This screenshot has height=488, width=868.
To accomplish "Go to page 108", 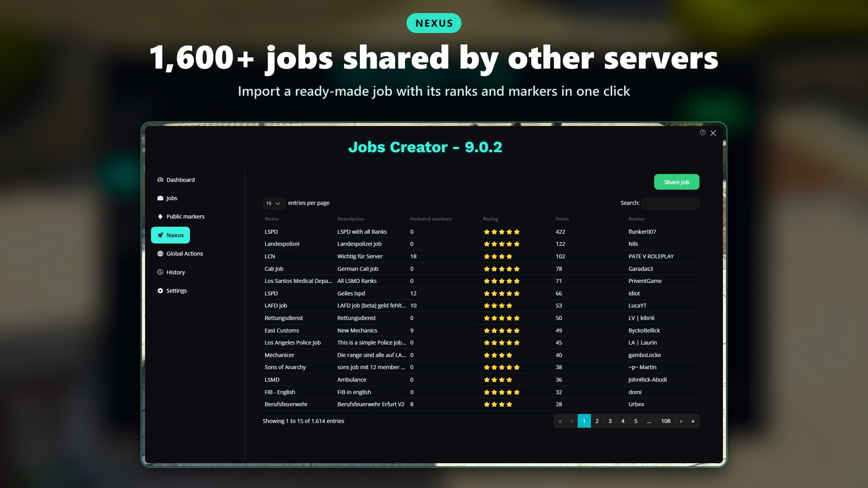I will [666, 421].
